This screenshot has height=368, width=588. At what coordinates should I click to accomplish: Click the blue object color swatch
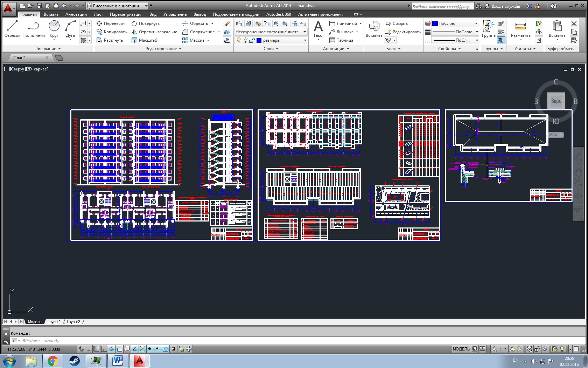click(x=435, y=23)
